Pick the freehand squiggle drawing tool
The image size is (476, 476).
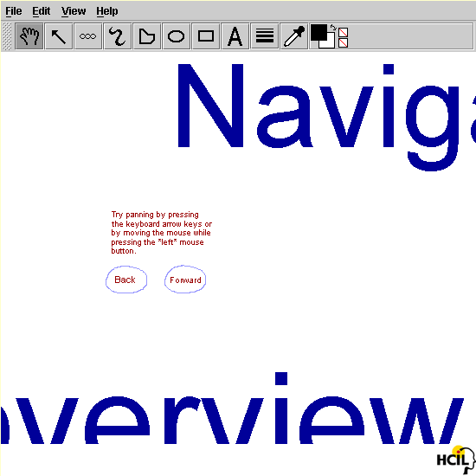coord(118,36)
